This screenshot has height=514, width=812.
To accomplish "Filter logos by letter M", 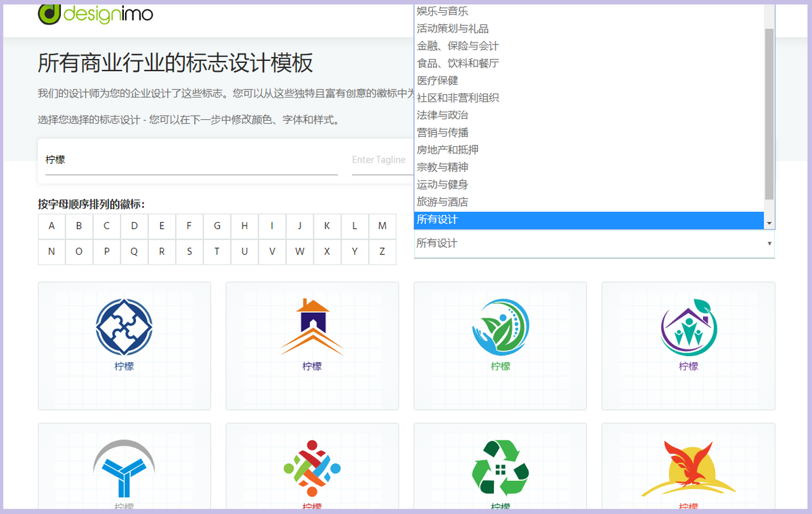I will 382,226.
